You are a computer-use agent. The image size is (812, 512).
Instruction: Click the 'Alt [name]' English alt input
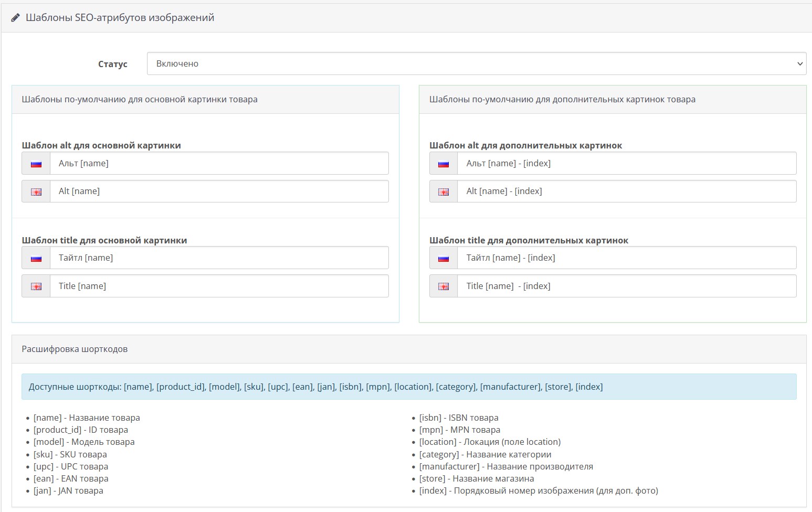219,191
